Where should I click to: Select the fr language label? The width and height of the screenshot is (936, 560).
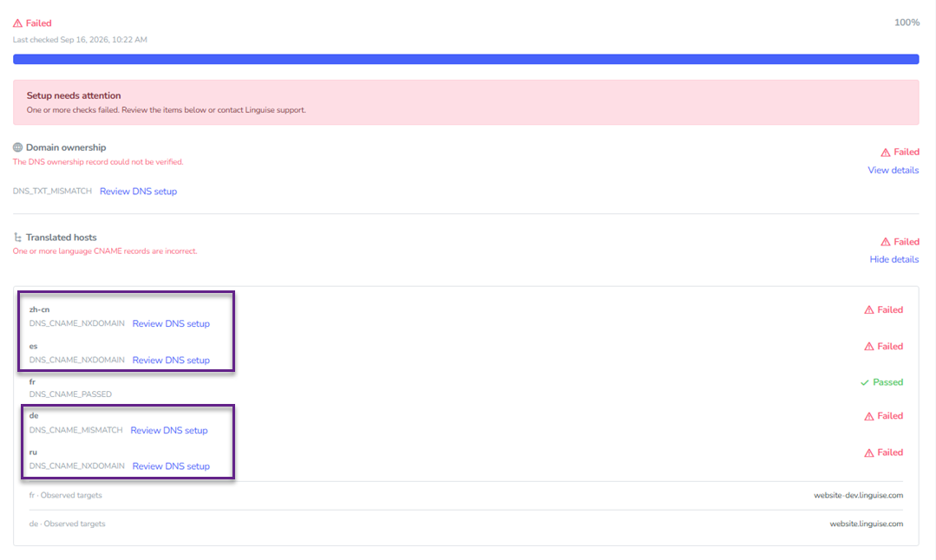32,381
